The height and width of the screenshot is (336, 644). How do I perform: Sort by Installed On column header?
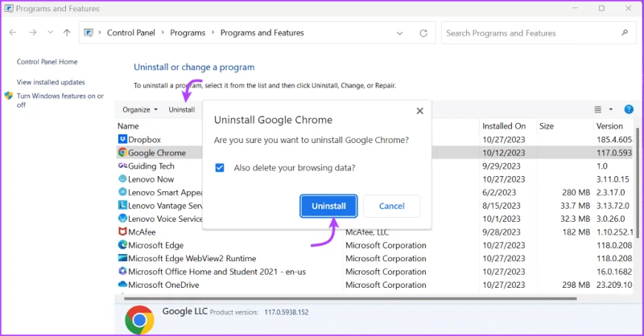click(x=504, y=126)
